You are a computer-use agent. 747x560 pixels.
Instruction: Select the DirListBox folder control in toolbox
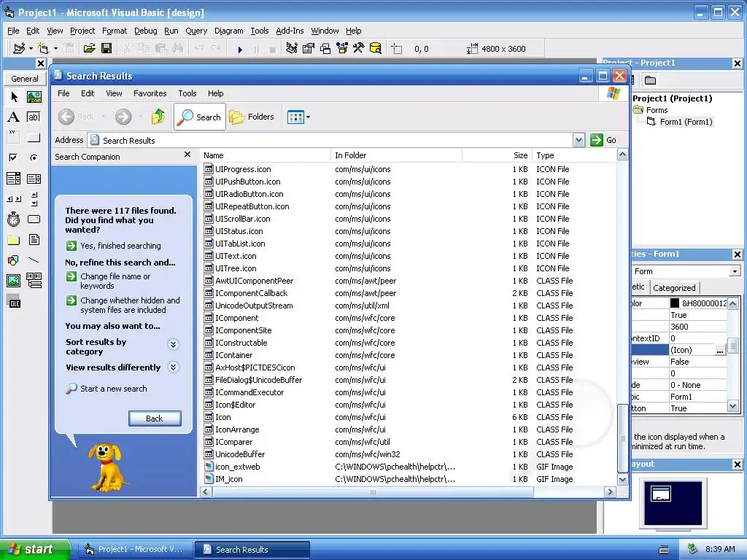click(14, 239)
